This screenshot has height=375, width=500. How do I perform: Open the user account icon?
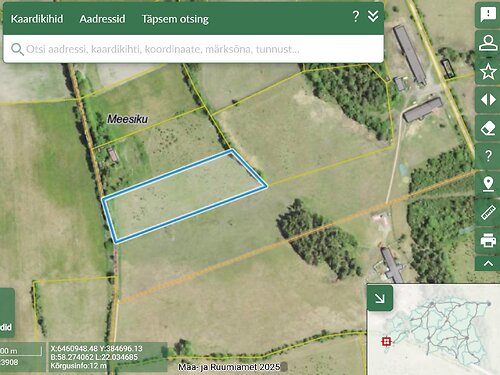pyautogui.click(x=488, y=43)
